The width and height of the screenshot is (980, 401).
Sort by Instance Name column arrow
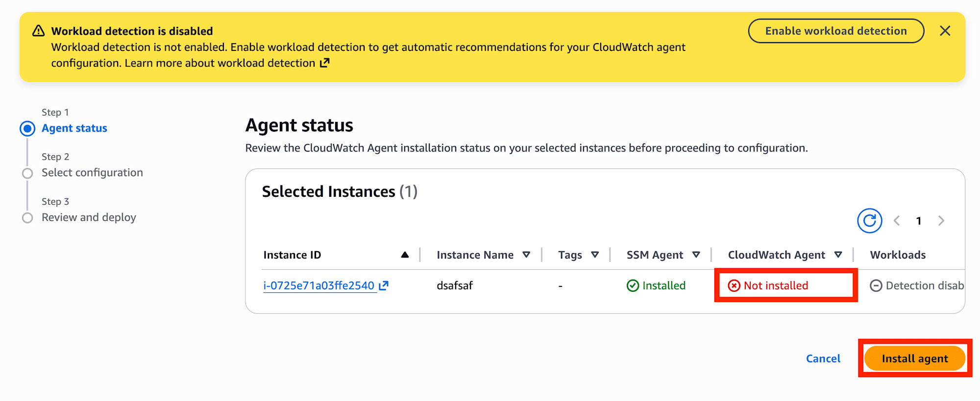point(526,255)
